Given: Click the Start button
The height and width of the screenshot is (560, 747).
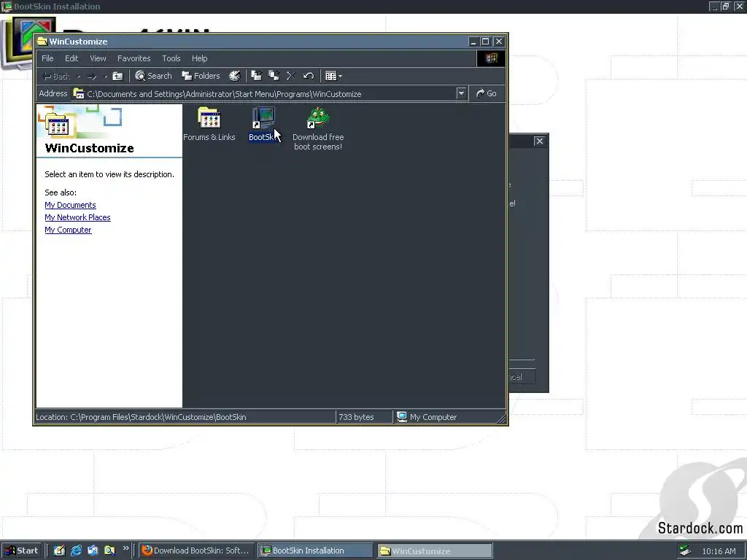Looking at the screenshot, I should 21,551.
